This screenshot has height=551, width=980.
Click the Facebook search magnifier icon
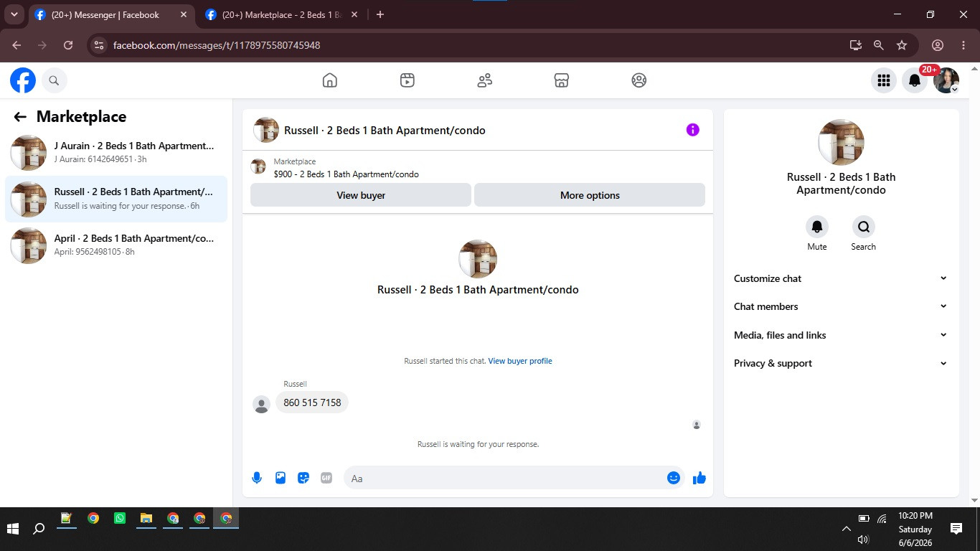click(x=54, y=80)
